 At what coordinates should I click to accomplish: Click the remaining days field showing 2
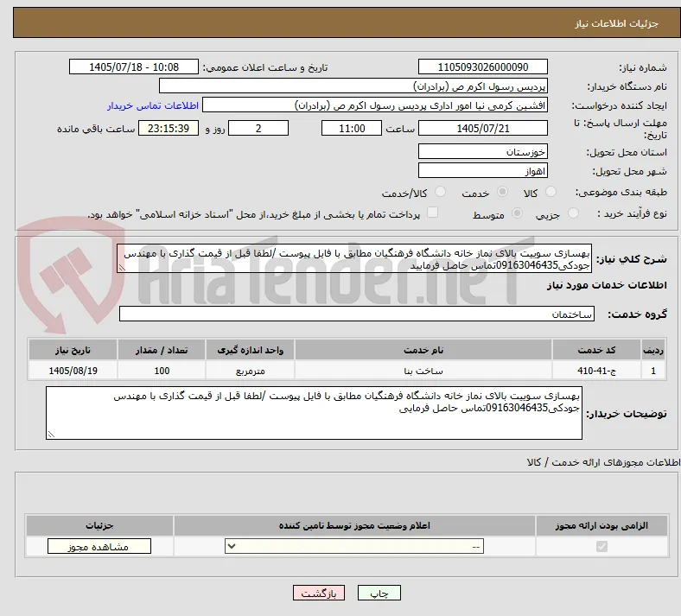tap(258, 128)
